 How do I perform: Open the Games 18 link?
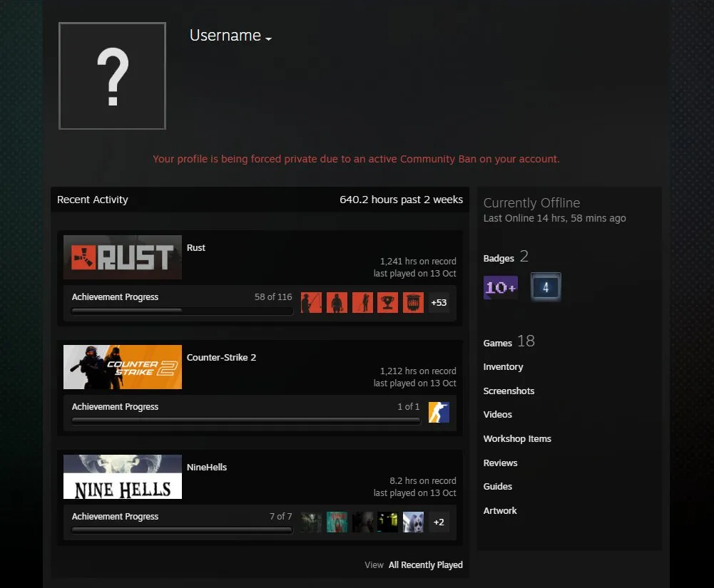[509, 341]
